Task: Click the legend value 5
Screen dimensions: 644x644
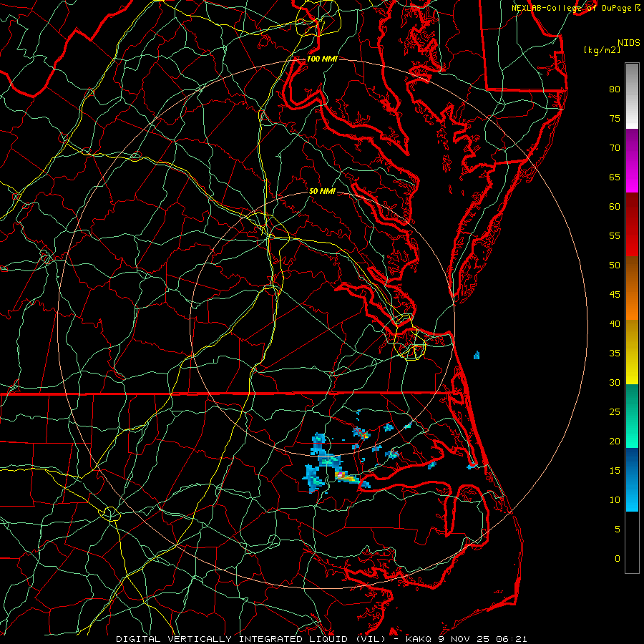Action: pos(618,530)
